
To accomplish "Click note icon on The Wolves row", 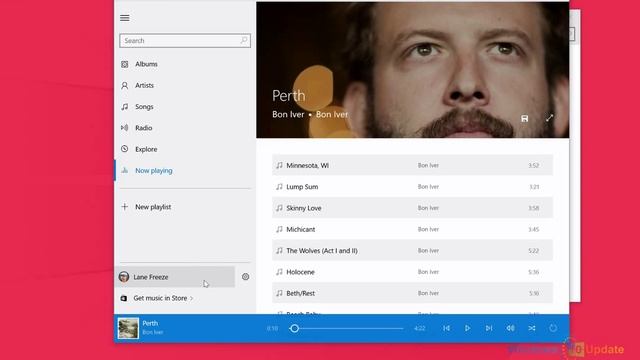I will pyautogui.click(x=279, y=250).
